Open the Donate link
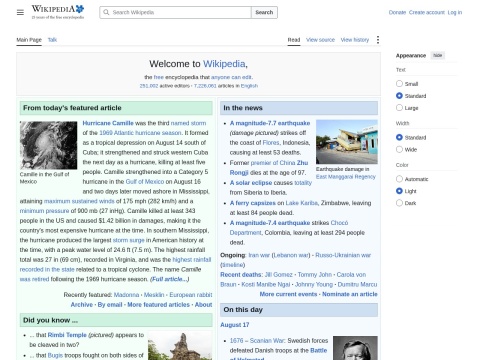Screen dimensions: 480x360 397,12
